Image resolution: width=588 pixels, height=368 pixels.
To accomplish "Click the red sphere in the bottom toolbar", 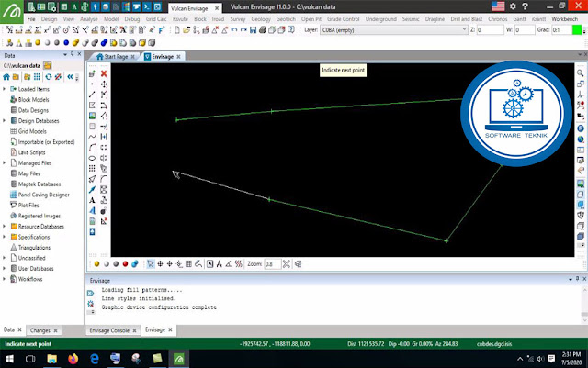I will tap(125, 264).
